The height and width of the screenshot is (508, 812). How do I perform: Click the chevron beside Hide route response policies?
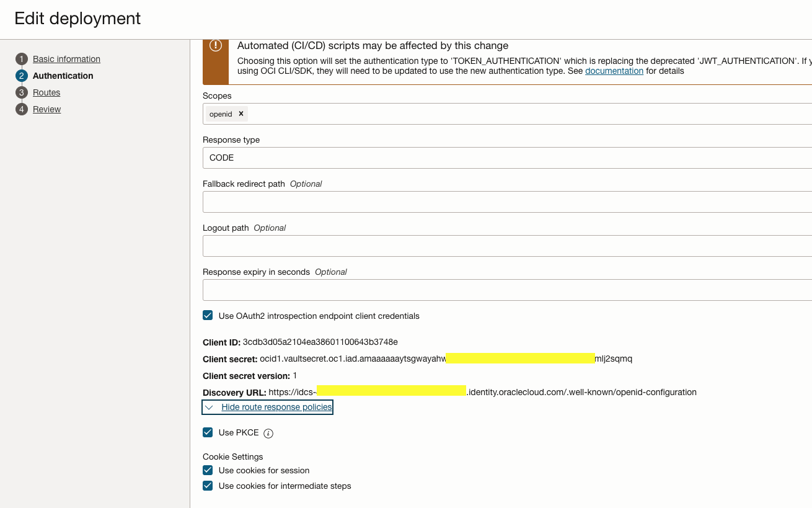210,408
